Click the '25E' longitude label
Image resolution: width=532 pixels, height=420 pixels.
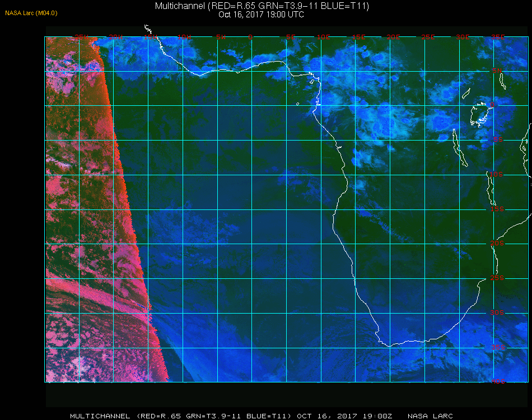(x=428, y=36)
